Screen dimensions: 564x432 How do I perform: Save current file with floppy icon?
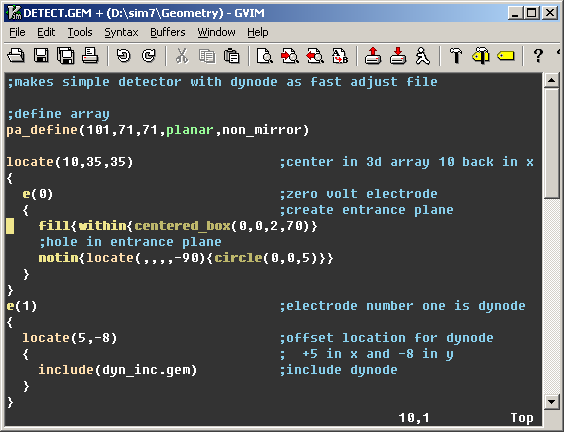point(41,56)
